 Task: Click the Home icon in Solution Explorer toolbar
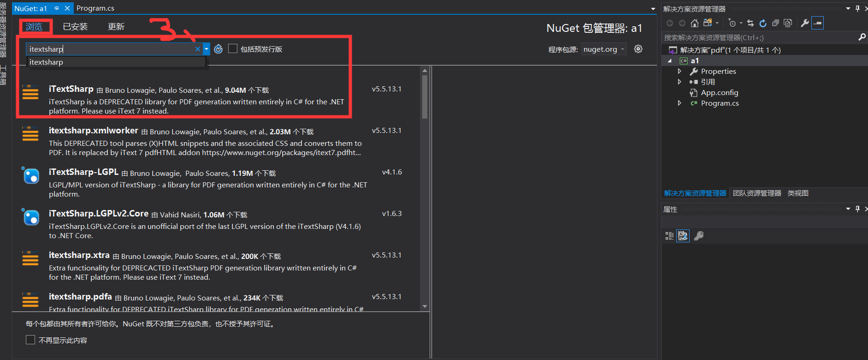click(x=694, y=23)
